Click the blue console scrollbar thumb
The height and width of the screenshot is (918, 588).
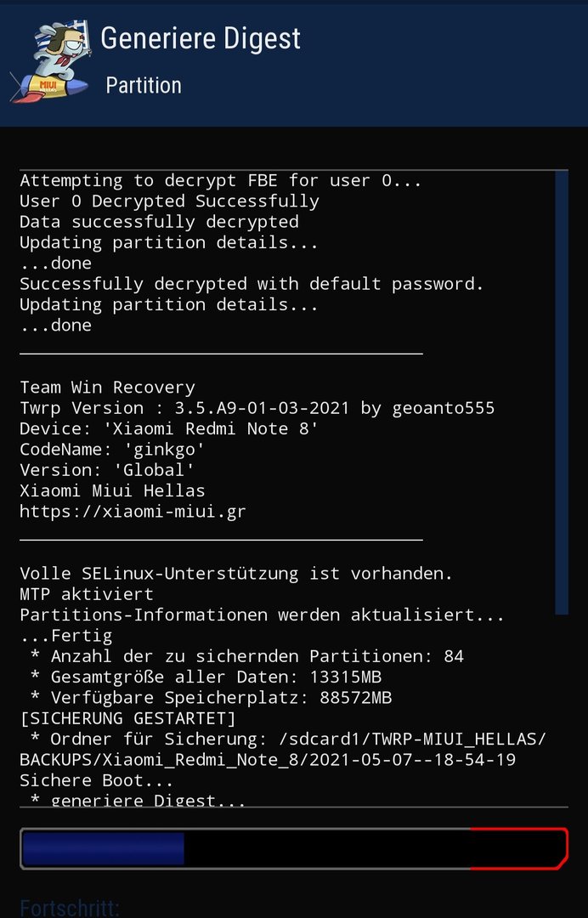click(x=561, y=392)
